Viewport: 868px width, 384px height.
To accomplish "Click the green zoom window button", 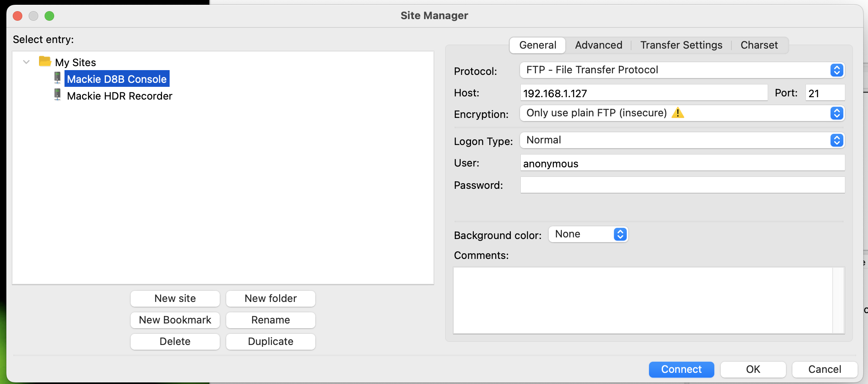I will tap(49, 16).
